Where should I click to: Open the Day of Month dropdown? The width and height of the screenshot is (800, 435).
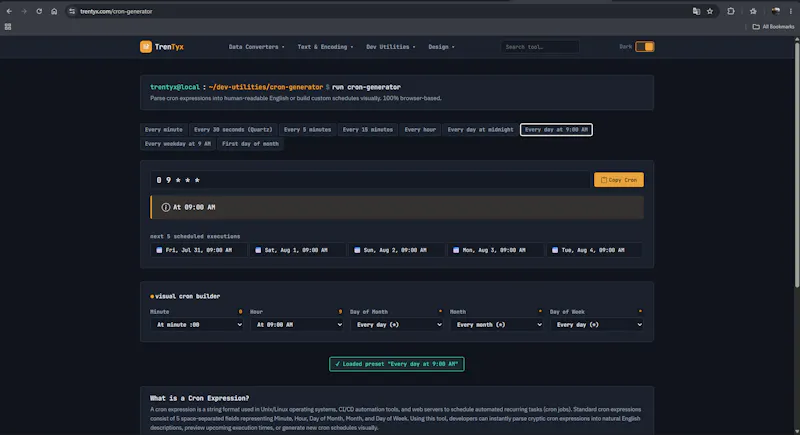(397, 324)
